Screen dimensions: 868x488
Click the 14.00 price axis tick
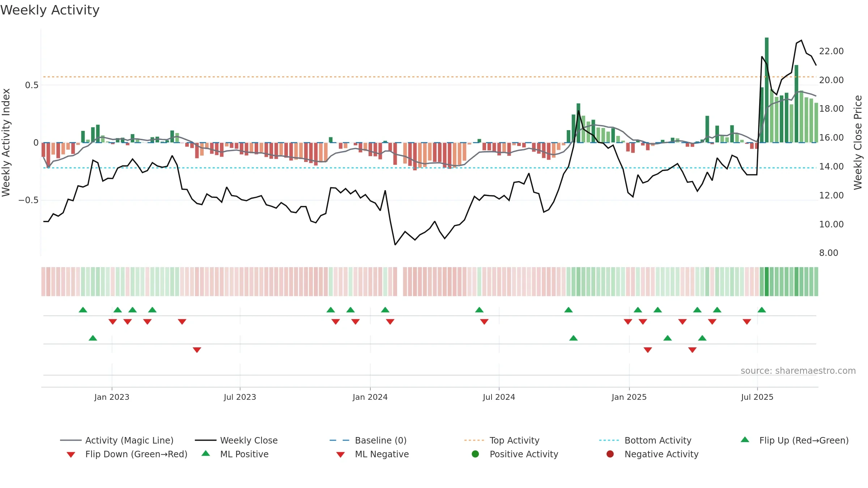pyautogui.click(x=831, y=166)
